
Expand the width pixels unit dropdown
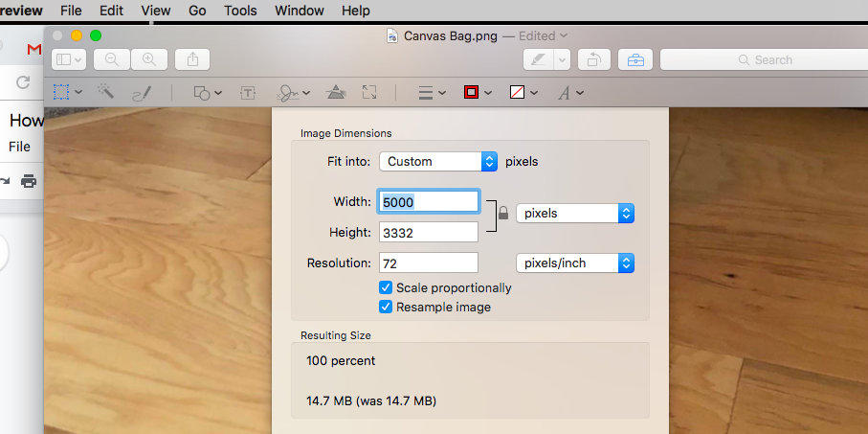[574, 213]
